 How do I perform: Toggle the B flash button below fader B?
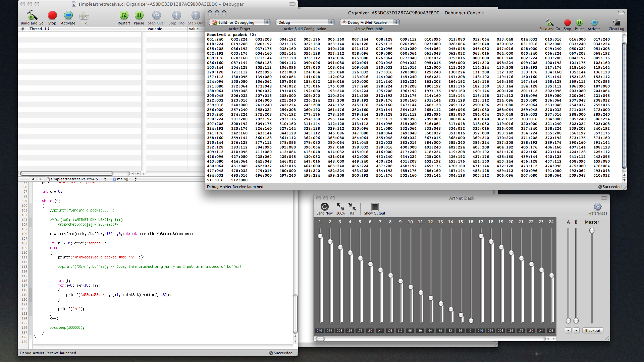[576, 330]
